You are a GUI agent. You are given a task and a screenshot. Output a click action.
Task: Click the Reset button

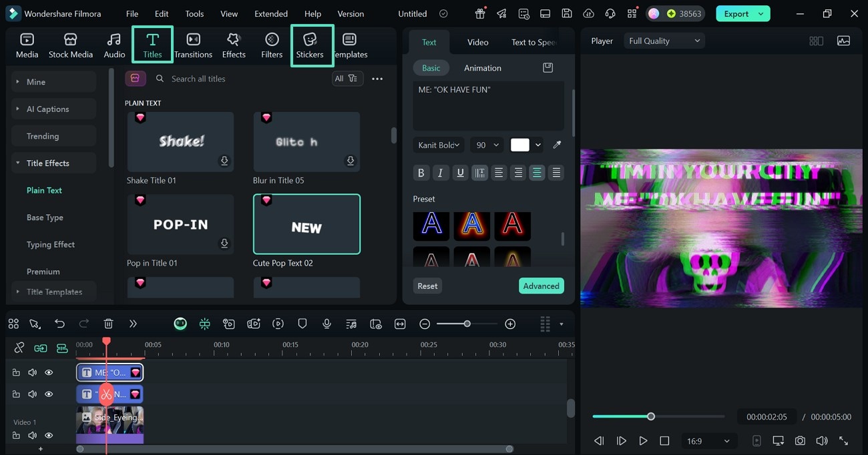pos(427,286)
